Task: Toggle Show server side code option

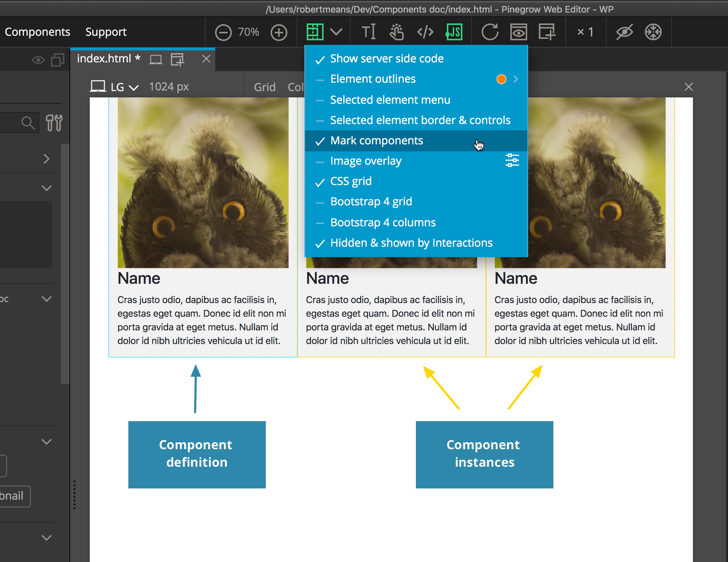Action: (x=416, y=59)
